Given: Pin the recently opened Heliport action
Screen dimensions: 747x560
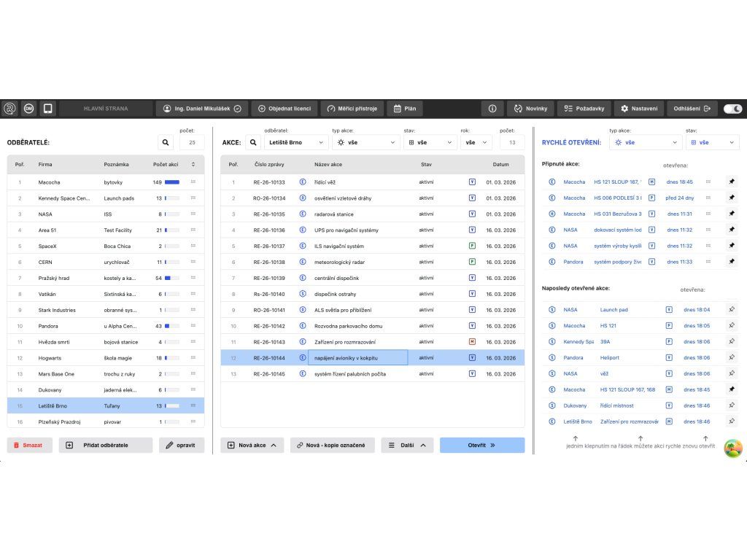Looking at the screenshot, I should 732,358.
